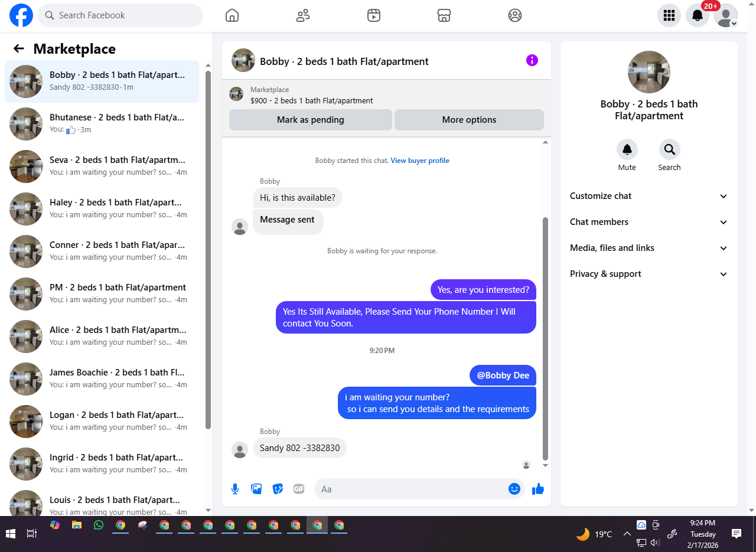Open the Logan conversation
Screen dimensions: 756x552
pyautogui.click(x=102, y=422)
